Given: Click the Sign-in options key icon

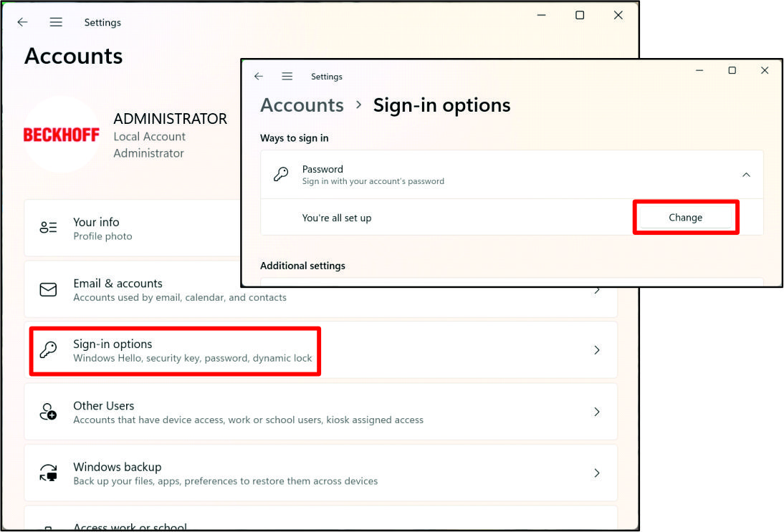Looking at the screenshot, I should [48, 349].
